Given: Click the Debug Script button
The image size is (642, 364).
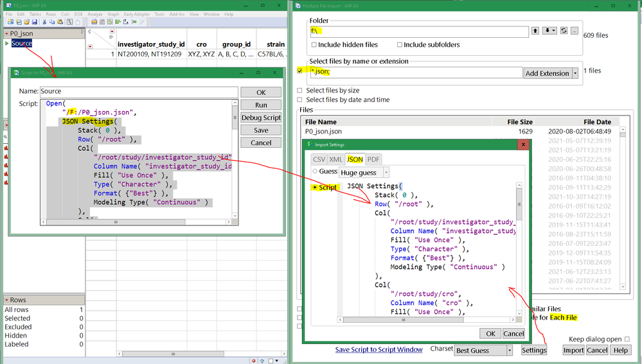Looking at the screenshot, I should (261, 117).
